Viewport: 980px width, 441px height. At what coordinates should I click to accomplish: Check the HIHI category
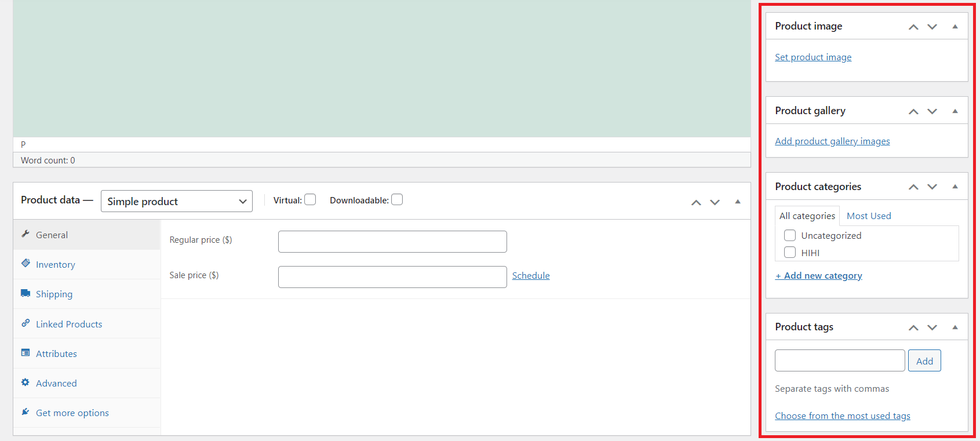click(790, 252)
